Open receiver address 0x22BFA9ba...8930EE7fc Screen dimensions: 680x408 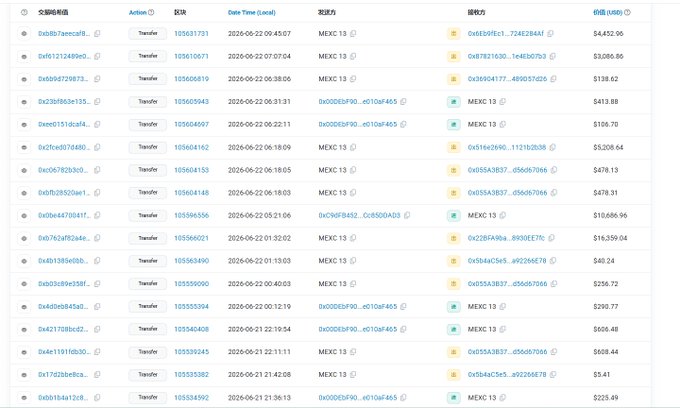(x=506, y=238)
